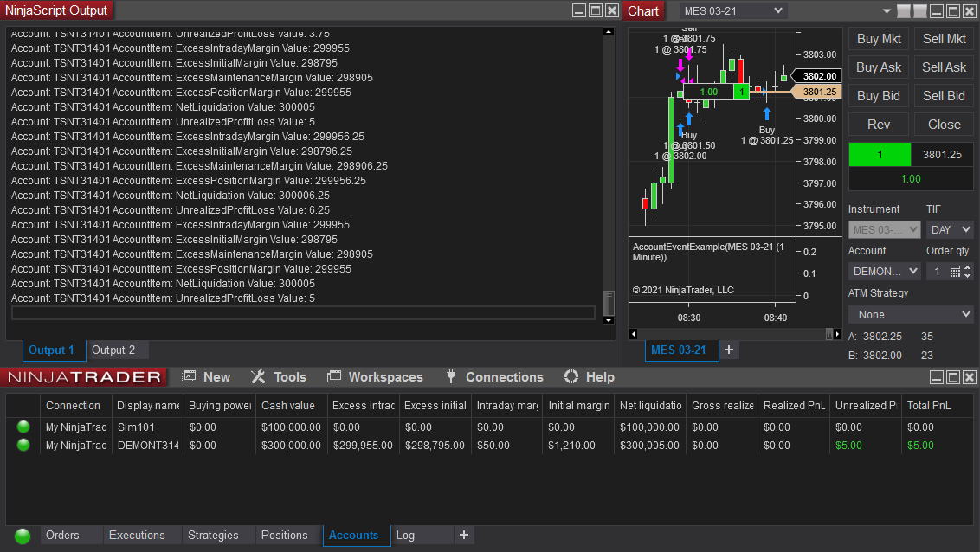Click Buy Mkt button

click(x=879, y=39)
